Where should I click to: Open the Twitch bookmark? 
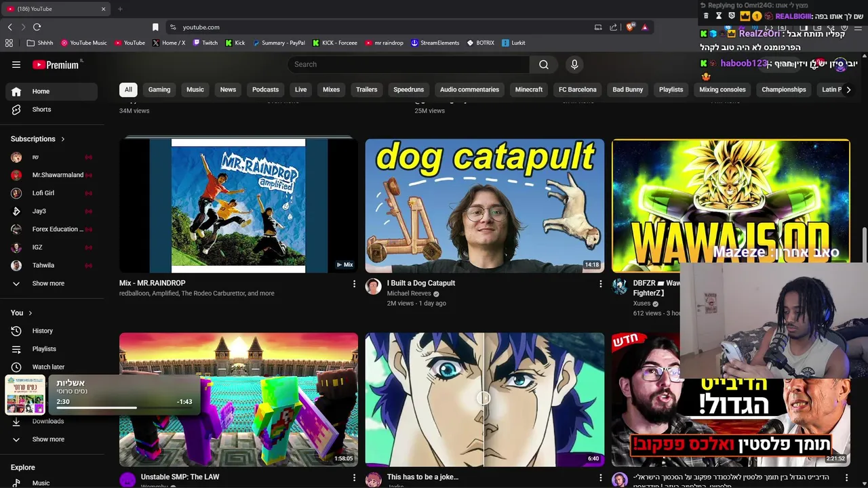[x=205, y=43]
